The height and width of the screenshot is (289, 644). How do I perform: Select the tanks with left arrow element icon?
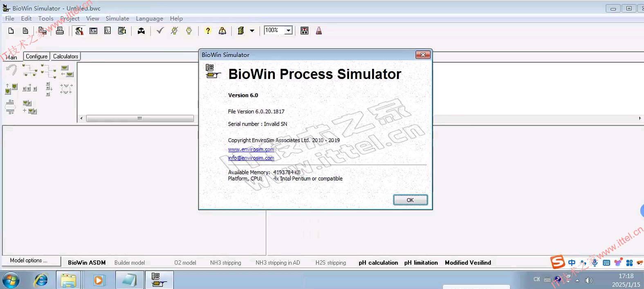point(67,71)
